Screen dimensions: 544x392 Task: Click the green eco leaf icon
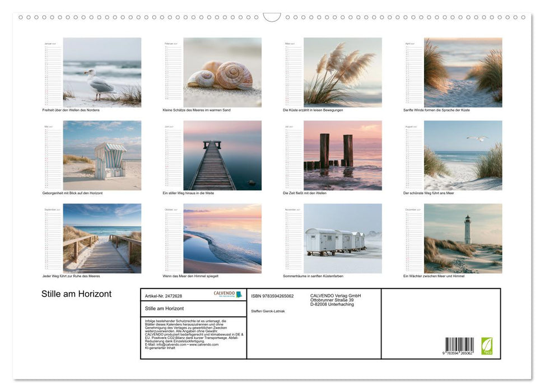point(487,346)
